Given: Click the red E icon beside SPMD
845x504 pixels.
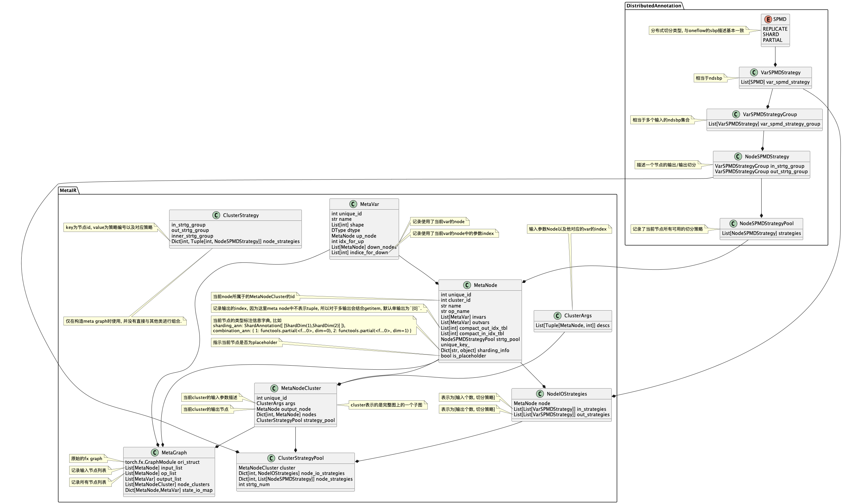Looking at the screenshot, I should click(x=768, y=19).
